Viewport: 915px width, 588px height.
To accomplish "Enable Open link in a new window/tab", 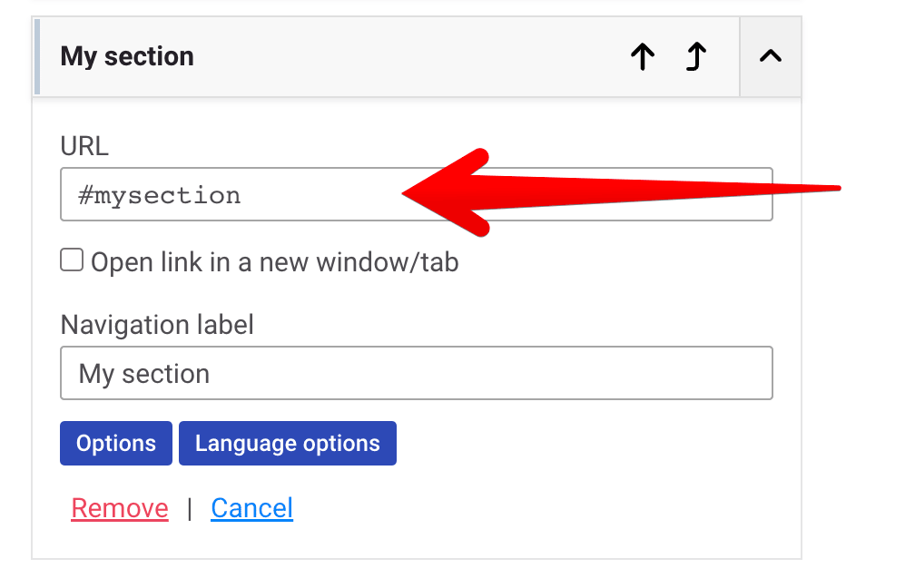I will coord(72,260).
